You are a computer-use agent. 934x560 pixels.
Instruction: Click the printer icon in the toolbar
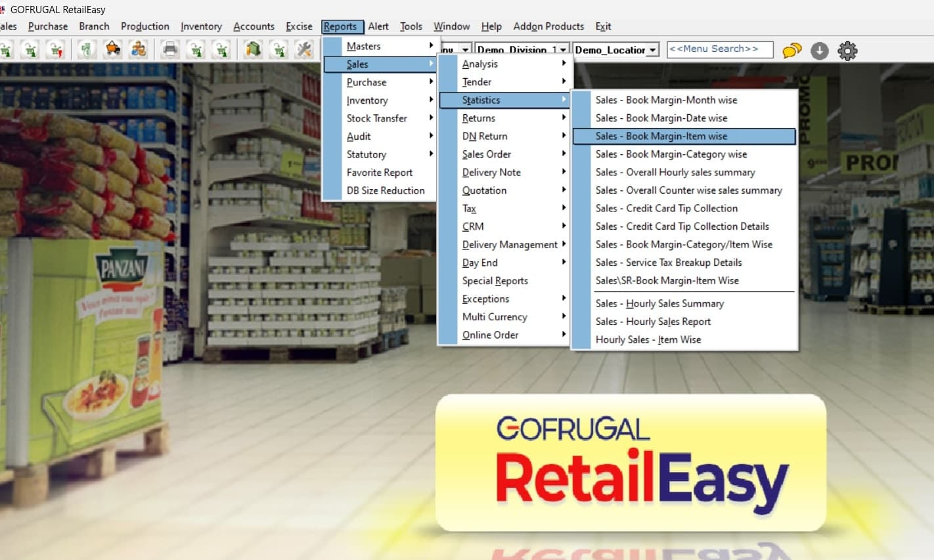click(170, 50)
